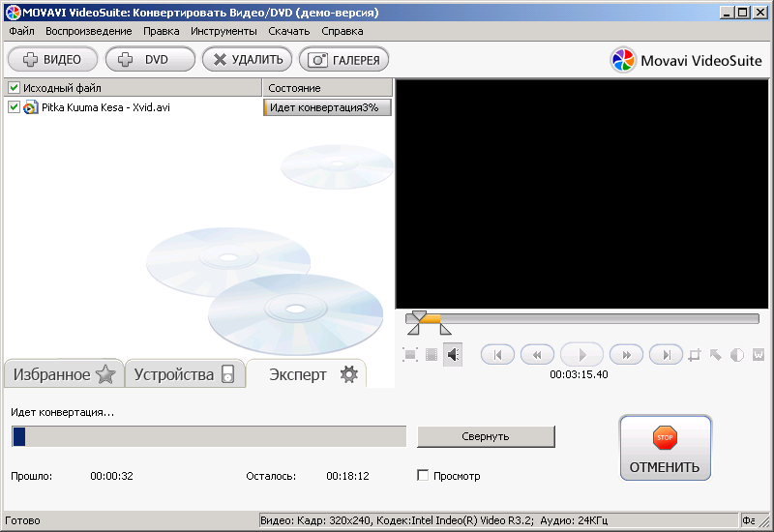Enable the Просмотр preview checkbox
The height and width of the screenshot is (532, 774).
(423, 475)
